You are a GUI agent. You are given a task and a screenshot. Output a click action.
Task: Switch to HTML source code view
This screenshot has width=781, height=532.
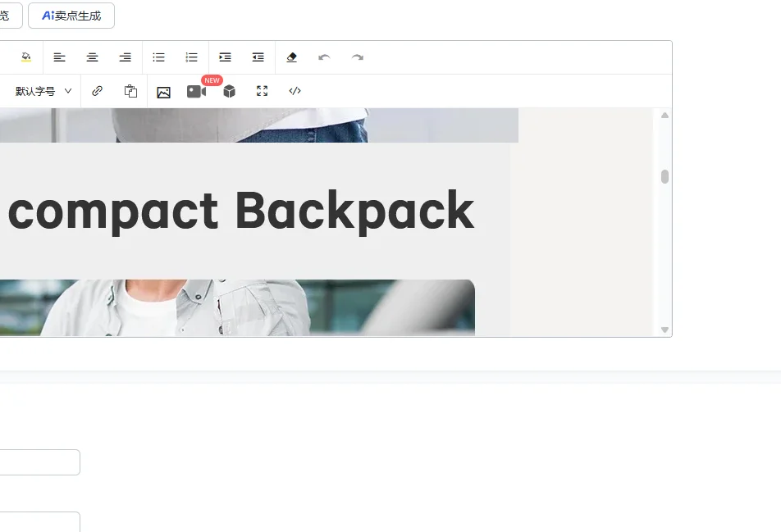295,90
